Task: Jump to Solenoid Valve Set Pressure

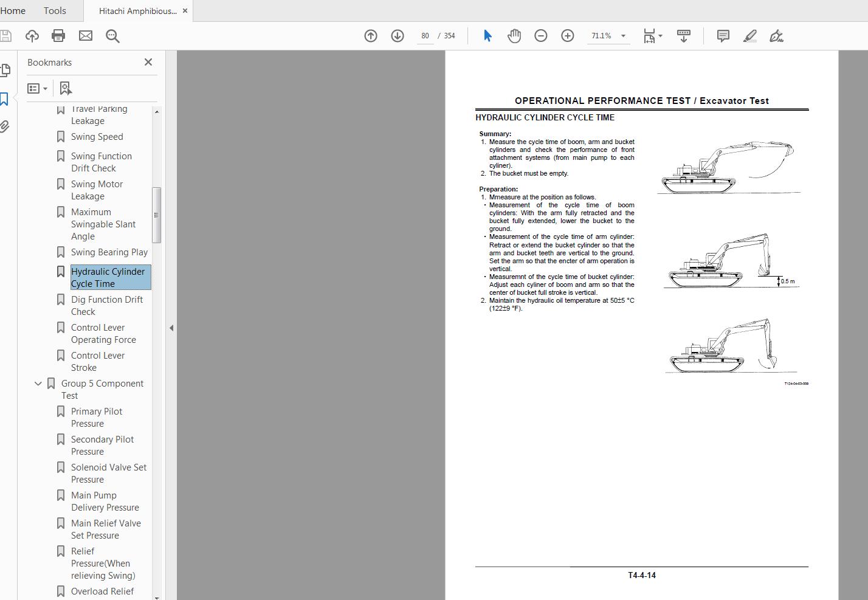Action: (109, 474)
